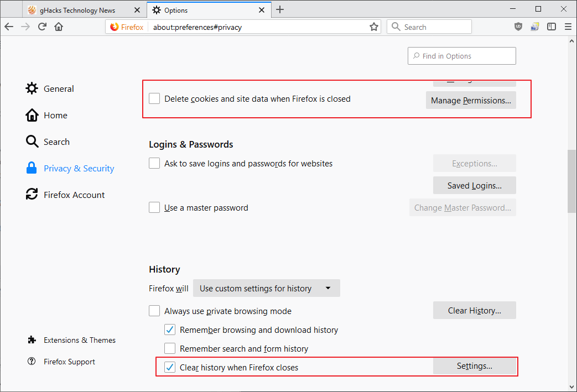The width and height of the screenshot is (577, 392).
Task: Check Ask to save logins and passwords
Action: 154,163
